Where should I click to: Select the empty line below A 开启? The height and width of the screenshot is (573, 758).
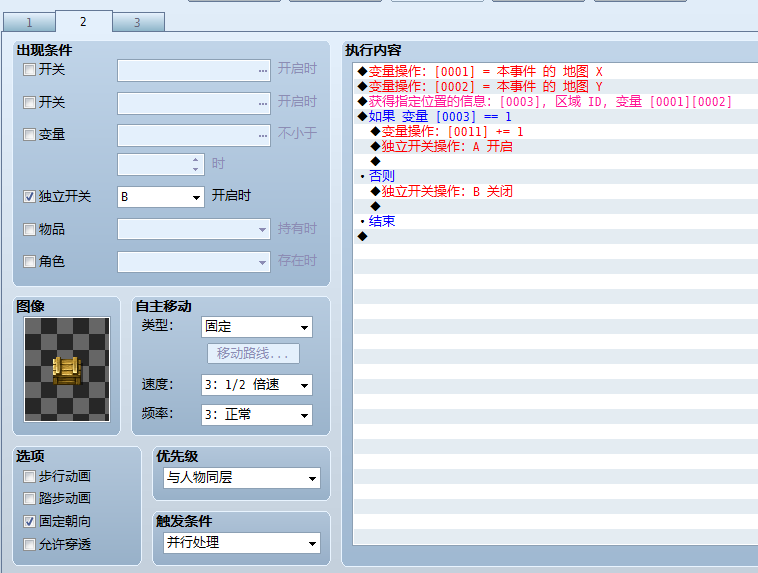click(x=555, y=162)
